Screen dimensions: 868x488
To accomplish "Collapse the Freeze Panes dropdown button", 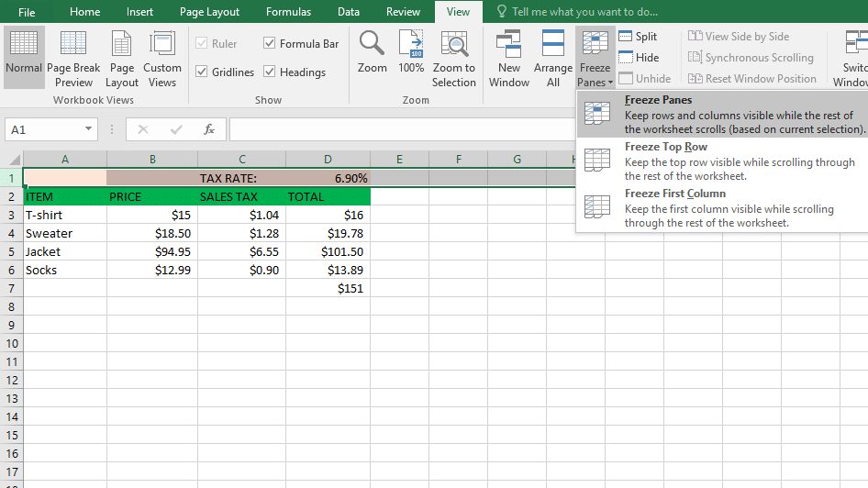I will tap(595, 59).
